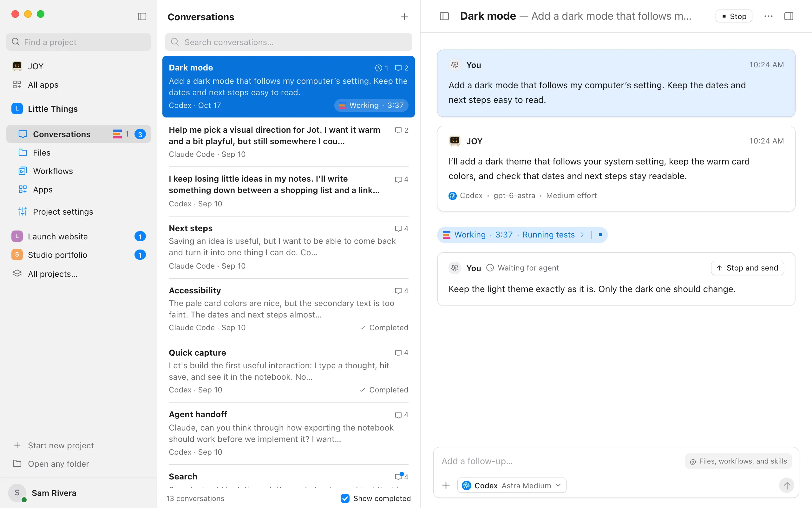Click the Stop button in the header
This screenshot has height=508, width=812.
point(734,16)
